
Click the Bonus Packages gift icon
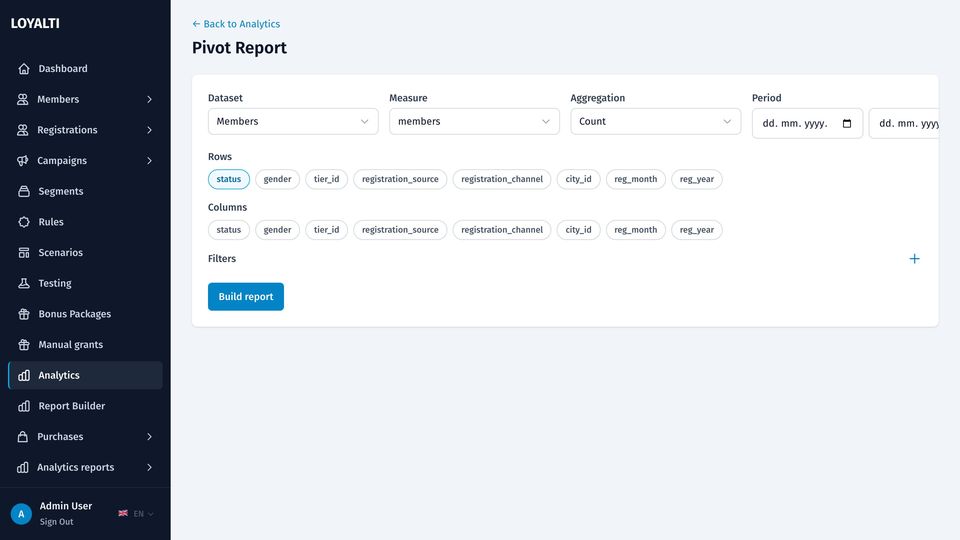(x=24, y=313)
